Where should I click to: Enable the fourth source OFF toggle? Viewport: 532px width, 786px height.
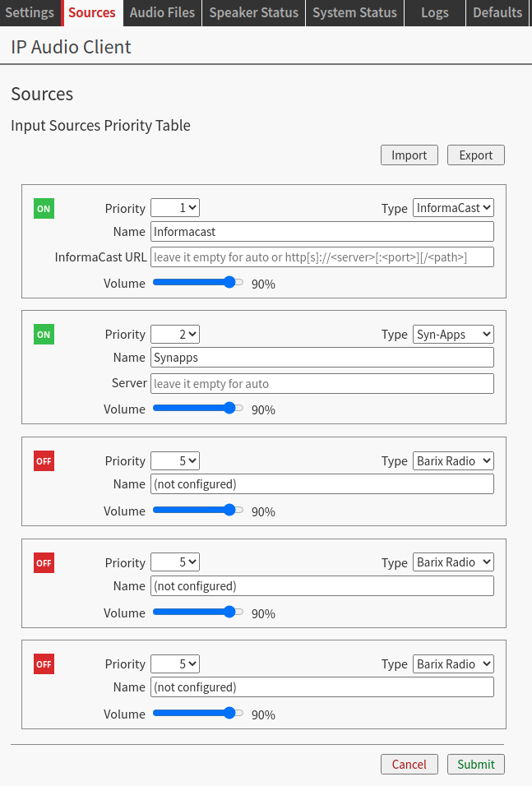pos(44,563)
